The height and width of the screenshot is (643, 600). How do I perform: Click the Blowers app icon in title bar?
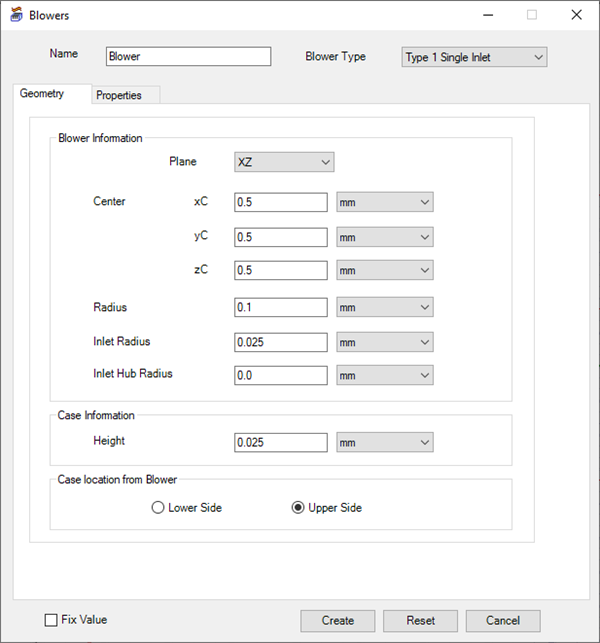tap(15, 16)
